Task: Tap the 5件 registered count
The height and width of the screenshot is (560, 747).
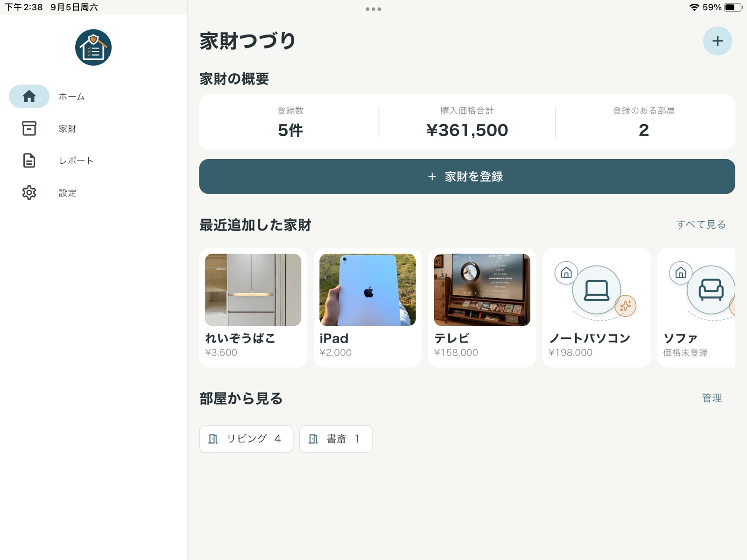Action: click(290, 130)
